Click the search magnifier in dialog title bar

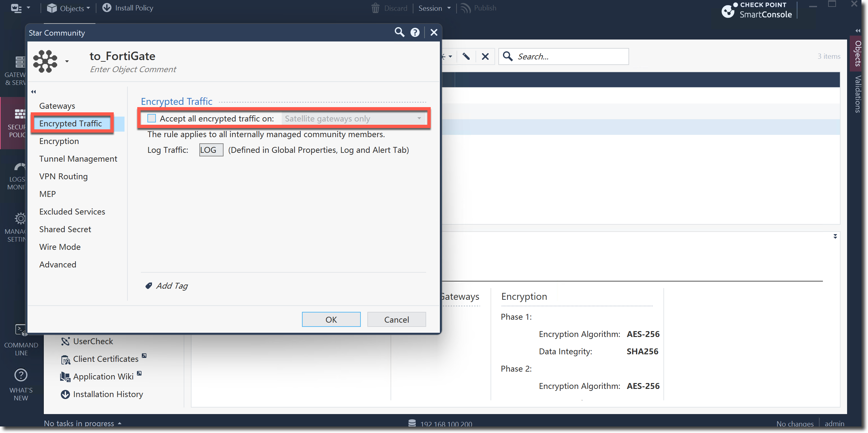click(399, 32)
